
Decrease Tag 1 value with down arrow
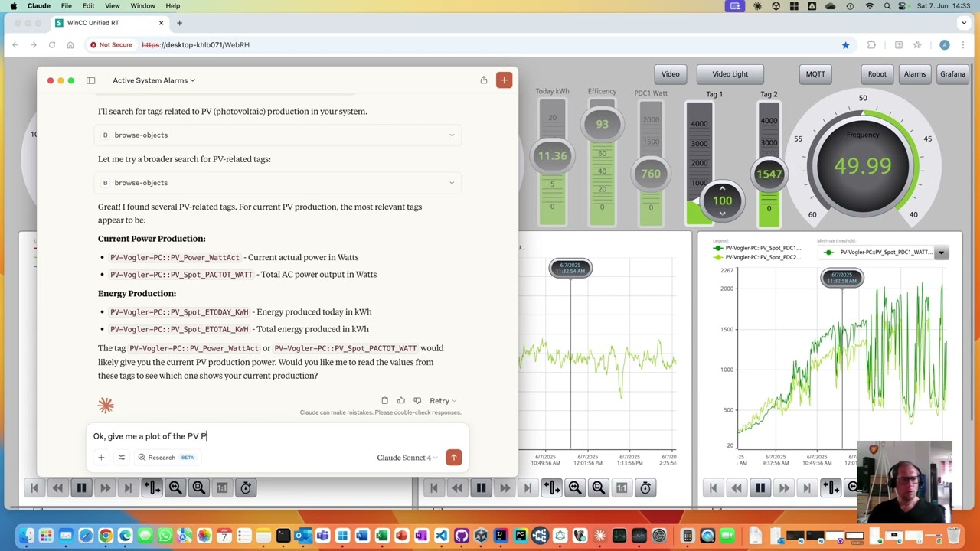tap(722, 213)
